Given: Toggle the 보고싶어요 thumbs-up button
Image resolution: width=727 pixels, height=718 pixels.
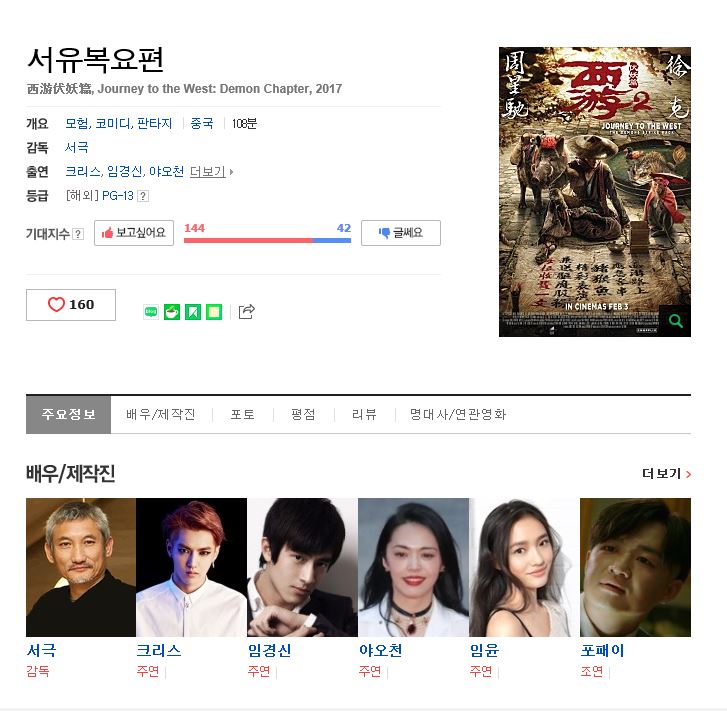Looking at the screenshot, I should click(x=134, y=233).
